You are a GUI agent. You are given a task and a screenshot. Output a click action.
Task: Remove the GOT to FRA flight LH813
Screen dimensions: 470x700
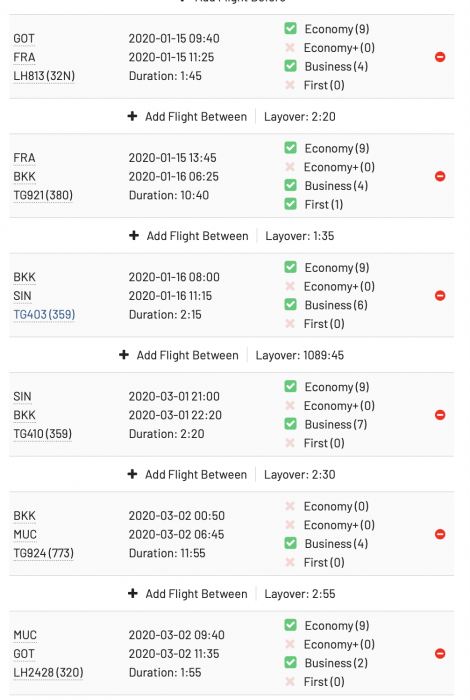(440, 57)
